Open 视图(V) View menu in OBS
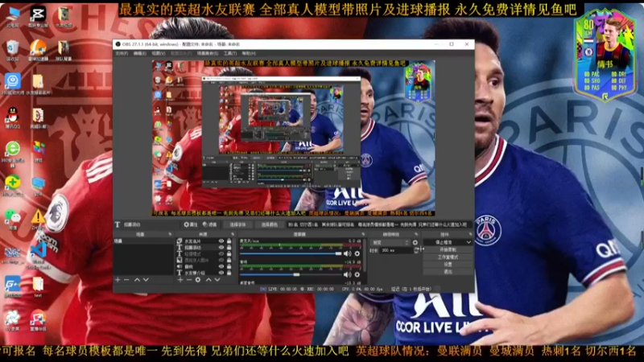Viewport: 644px width, 362px height. 159,53
